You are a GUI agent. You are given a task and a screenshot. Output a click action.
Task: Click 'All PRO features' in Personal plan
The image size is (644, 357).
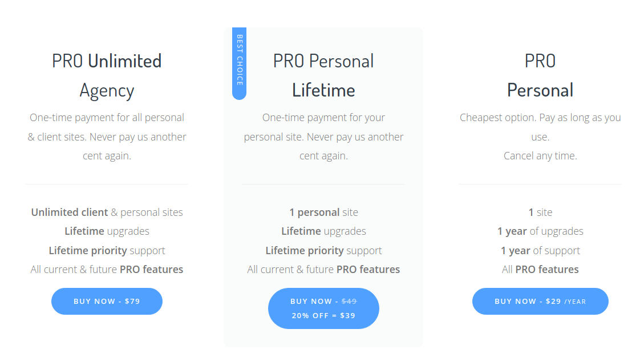click(x=540, y=270)
